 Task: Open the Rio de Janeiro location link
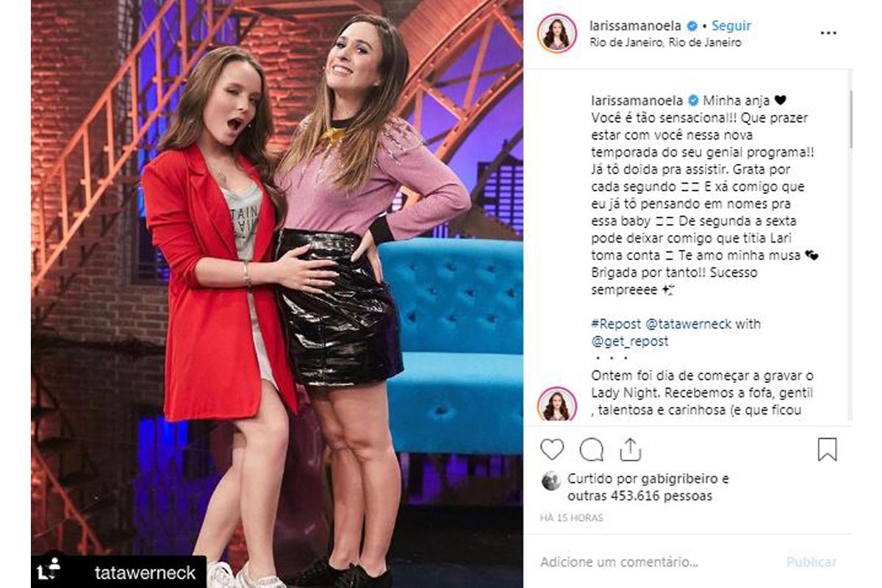tap(665, 42)
